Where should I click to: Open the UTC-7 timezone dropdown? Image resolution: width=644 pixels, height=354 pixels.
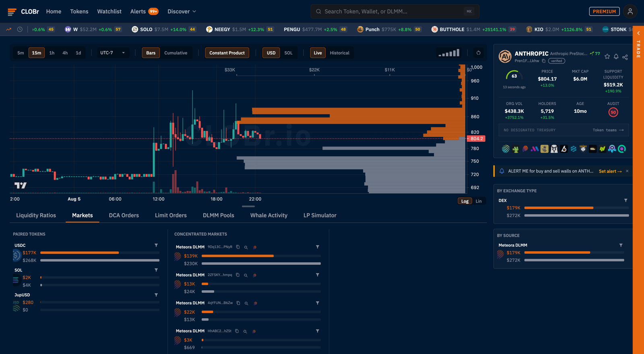[112, 53]
